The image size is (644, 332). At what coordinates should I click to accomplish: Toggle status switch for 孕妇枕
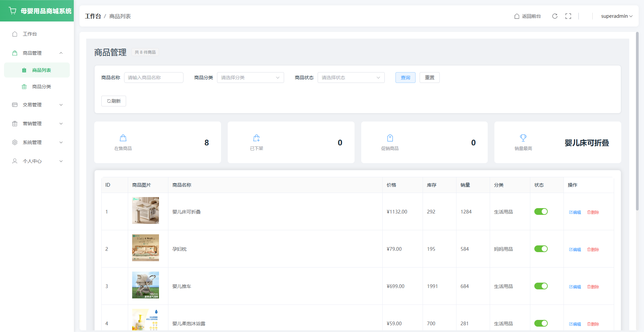click(x=541, y=249)
